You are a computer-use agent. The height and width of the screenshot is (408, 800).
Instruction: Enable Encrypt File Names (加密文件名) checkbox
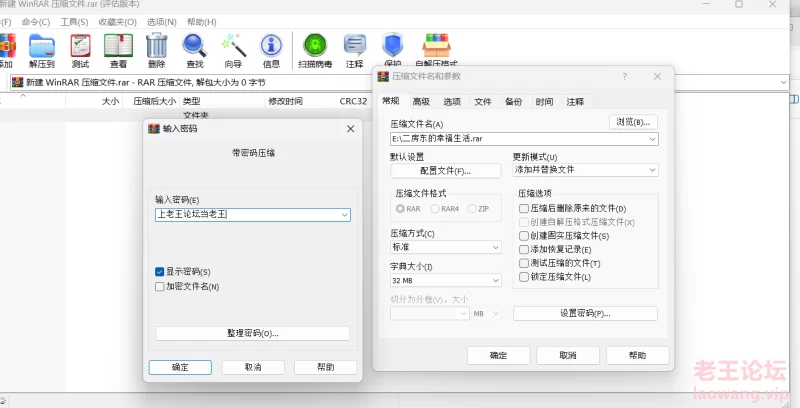pos(160,287)
